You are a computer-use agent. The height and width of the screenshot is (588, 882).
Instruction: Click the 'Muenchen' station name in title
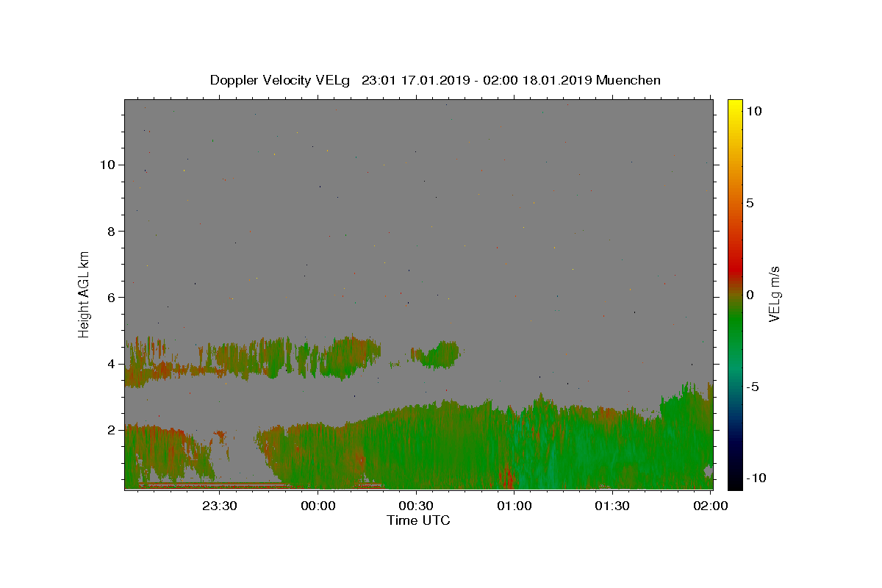click(628, 80)
